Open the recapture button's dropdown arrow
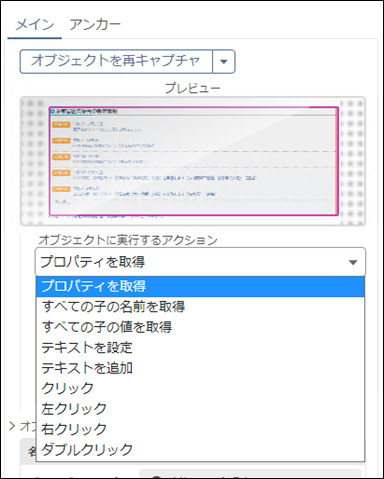This screenshot has height=479, width=384. [x=224, y=61]
